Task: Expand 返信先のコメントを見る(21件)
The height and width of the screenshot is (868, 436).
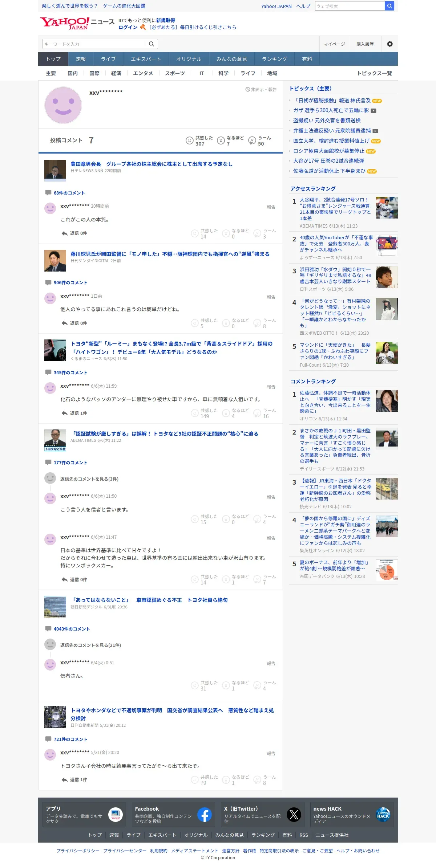Action: tap(91, 645)
